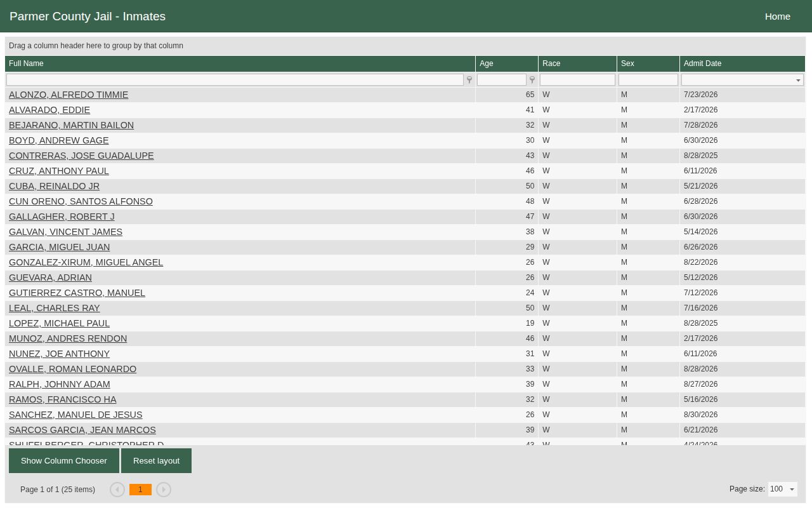This screenshot has height=508, width=812.
Task: Click Reset layout button
Action: 156,461
